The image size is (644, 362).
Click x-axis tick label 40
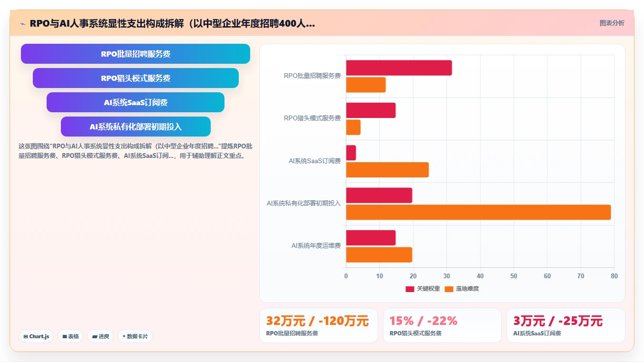[480, 276]
